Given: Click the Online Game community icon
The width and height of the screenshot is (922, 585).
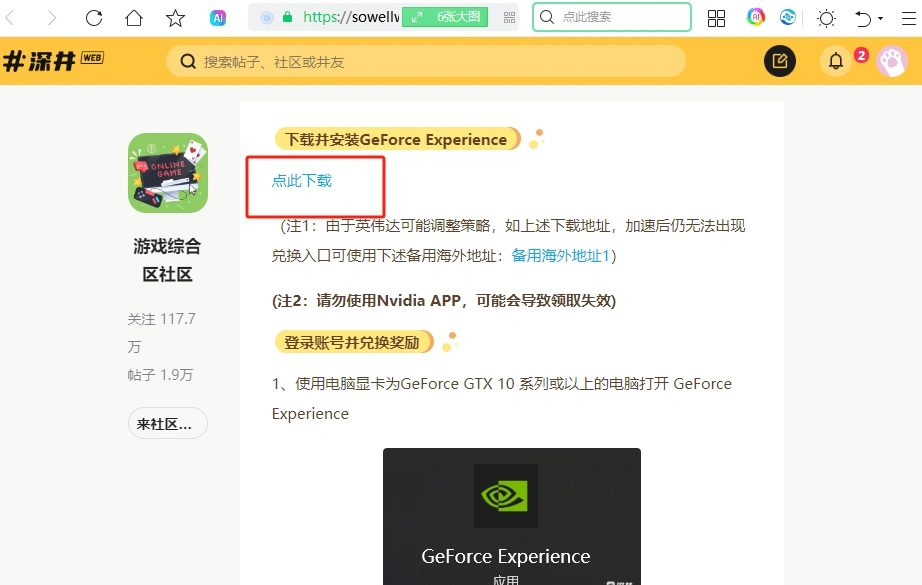Looking at the screenshot, I should pyautogui.click(x=168, y=173).
